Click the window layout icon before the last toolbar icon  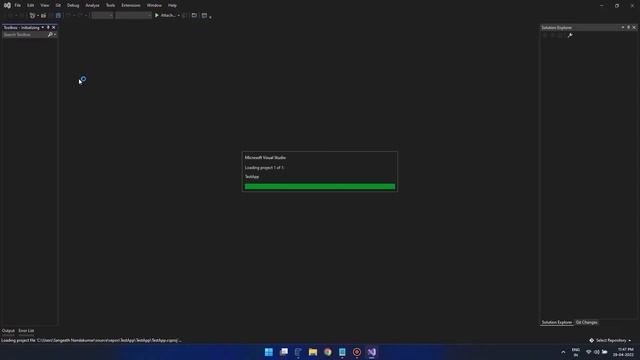point(194,16)
